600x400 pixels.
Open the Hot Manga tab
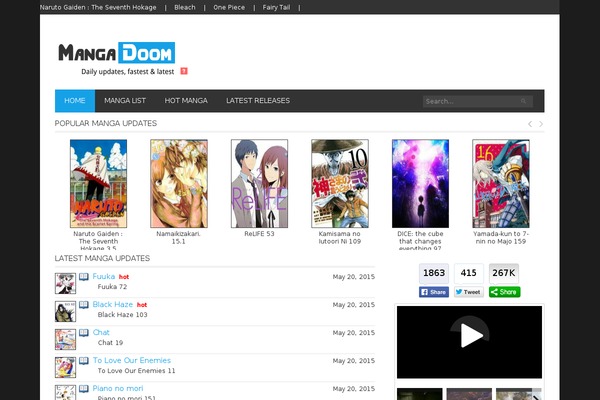click(186, 101)
